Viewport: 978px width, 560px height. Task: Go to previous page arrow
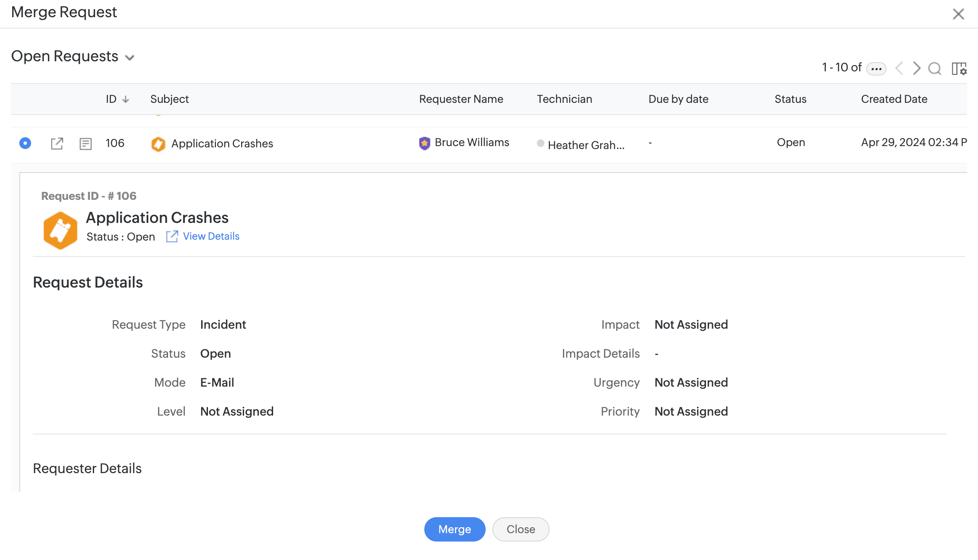coord(899,68)
